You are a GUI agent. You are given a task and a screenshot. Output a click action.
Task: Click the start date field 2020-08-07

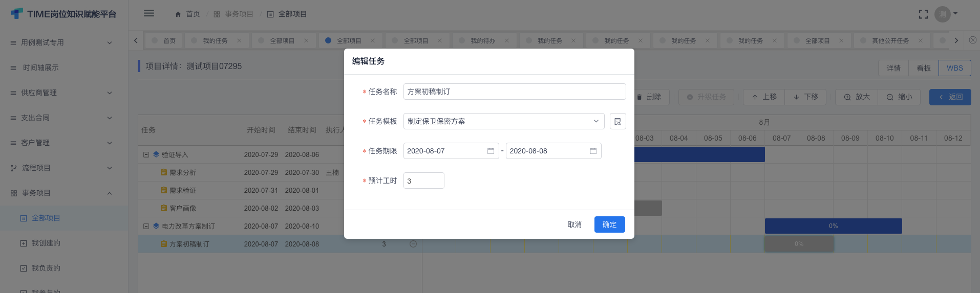(x=451, y=151)
